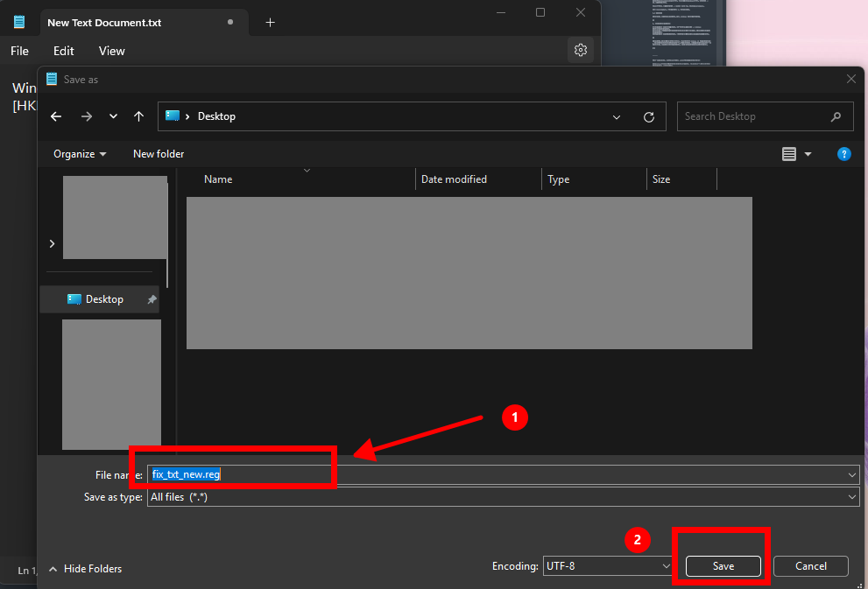This screenshot has height=589, width=868.
Task: Click the search magnifier icon
Action: (836, 116)
